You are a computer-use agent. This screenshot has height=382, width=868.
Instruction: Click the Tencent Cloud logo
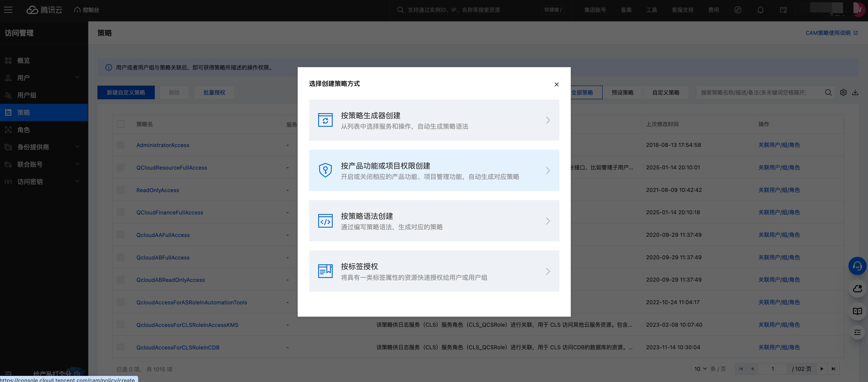point(44,10)
